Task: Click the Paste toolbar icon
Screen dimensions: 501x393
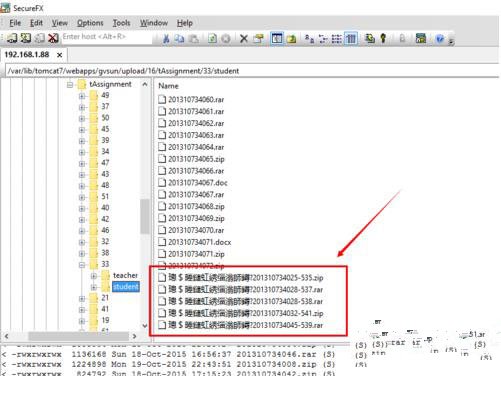Action: pyautogui.click(x=194, y=39)
